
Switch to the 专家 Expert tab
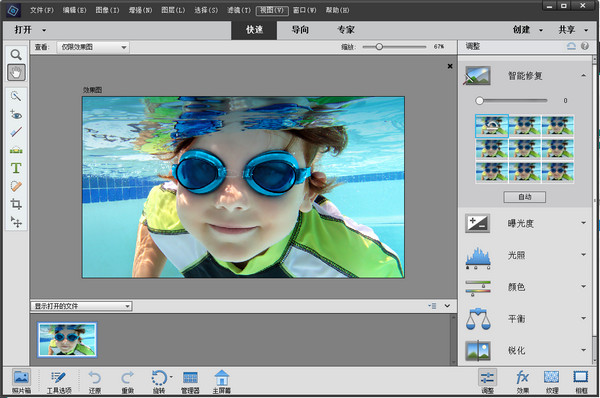click(346, 30)
